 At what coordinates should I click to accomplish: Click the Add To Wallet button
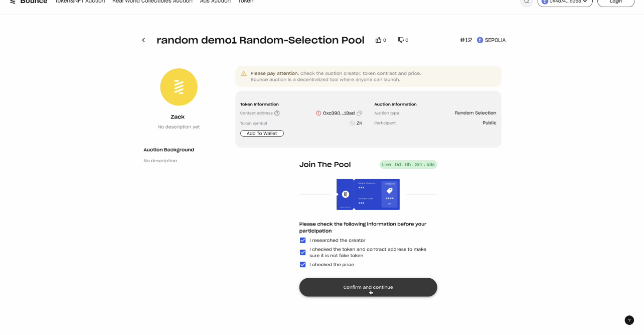(262, 134)
